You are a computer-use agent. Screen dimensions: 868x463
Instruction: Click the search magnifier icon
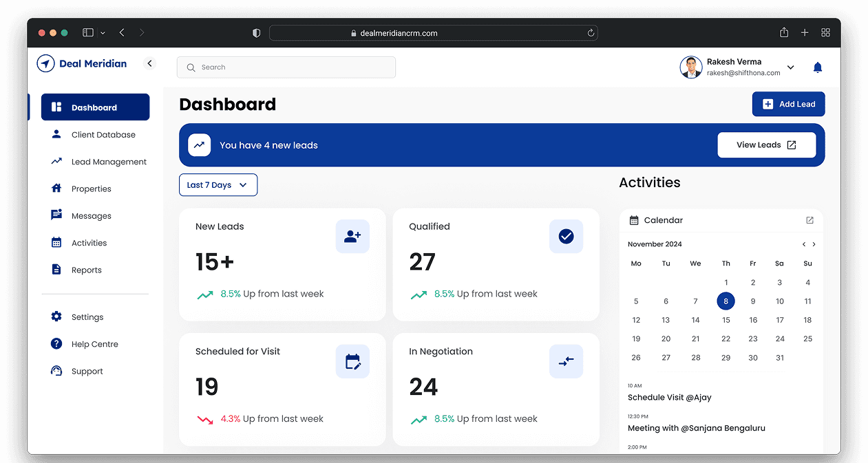[x=191, y=67]
